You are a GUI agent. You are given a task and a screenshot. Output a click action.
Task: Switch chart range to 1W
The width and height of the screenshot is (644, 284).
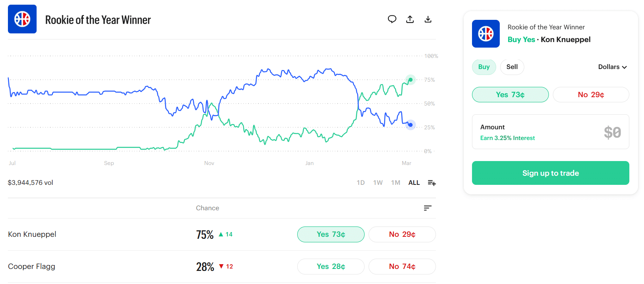point(378,183)
